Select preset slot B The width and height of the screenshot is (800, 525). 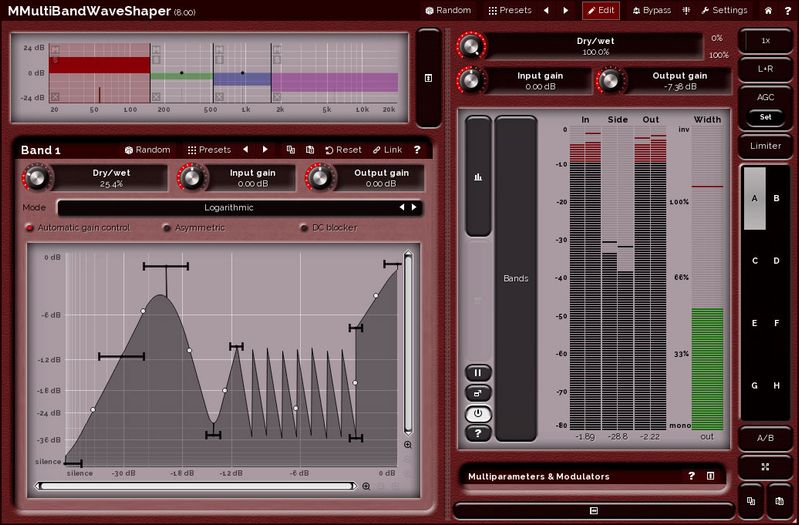[777, 198]
